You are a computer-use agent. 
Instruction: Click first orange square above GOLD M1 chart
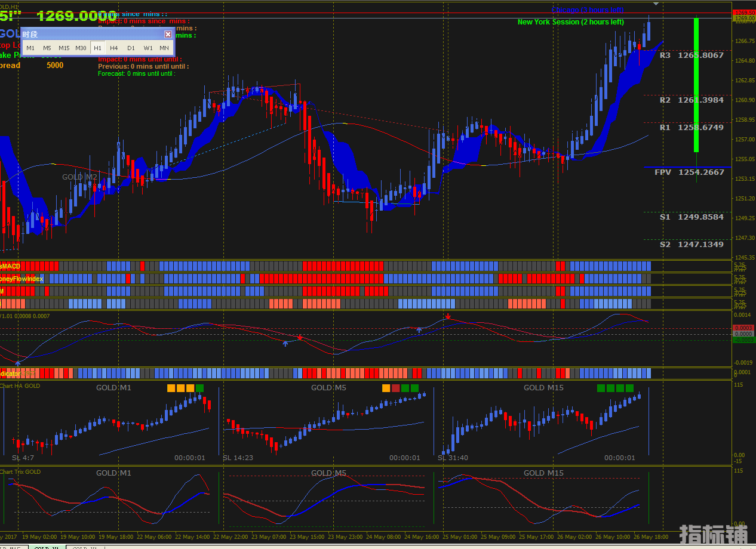171,388
